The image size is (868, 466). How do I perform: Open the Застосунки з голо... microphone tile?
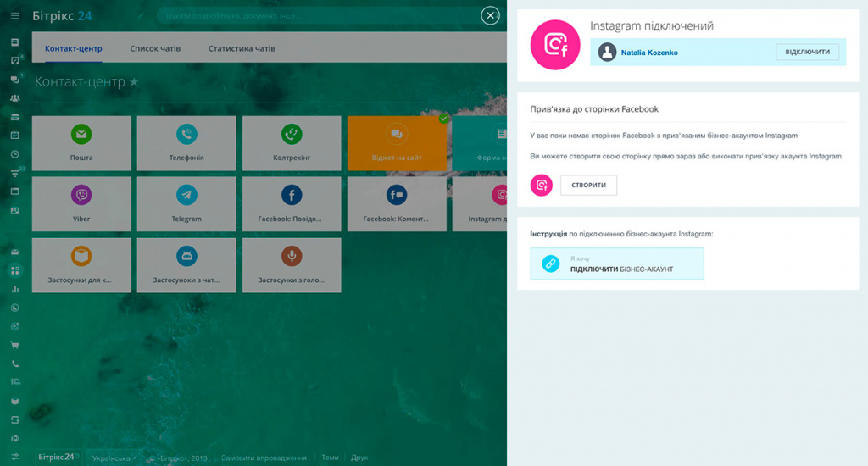292,265
